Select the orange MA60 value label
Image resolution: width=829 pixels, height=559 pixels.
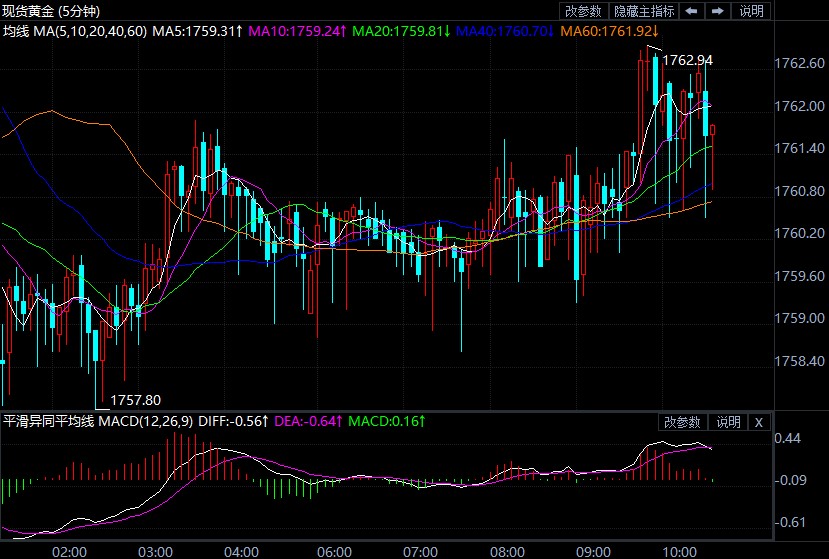point(607,31)
